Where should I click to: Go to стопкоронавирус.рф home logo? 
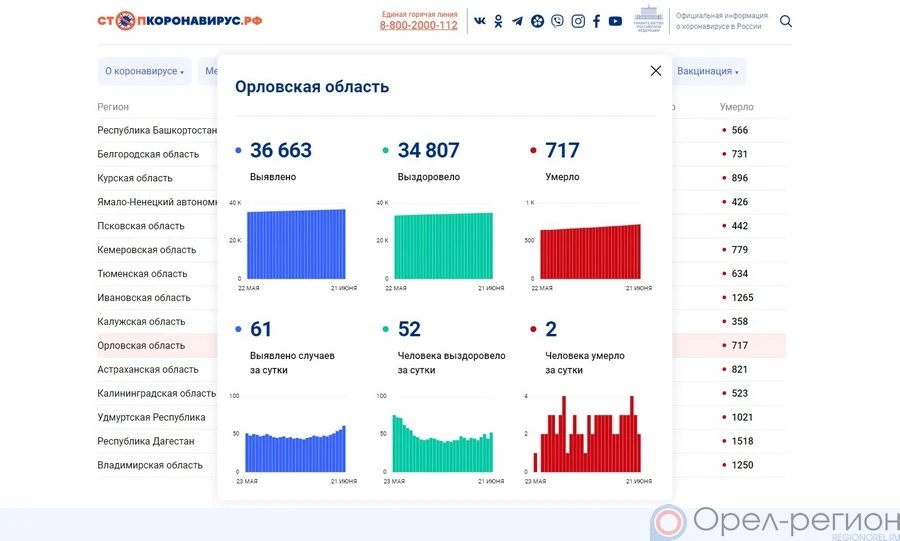click(x=180, y=21)
